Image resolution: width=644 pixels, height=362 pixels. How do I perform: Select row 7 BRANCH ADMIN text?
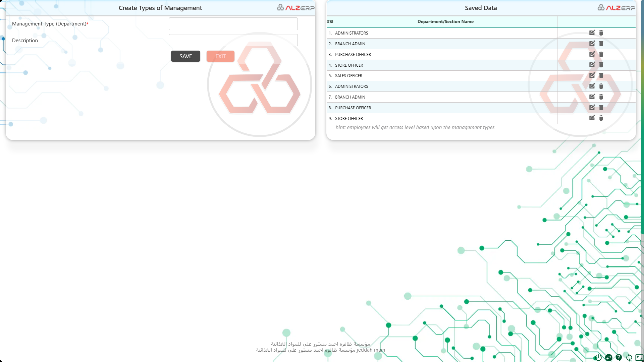pos(350,97)
